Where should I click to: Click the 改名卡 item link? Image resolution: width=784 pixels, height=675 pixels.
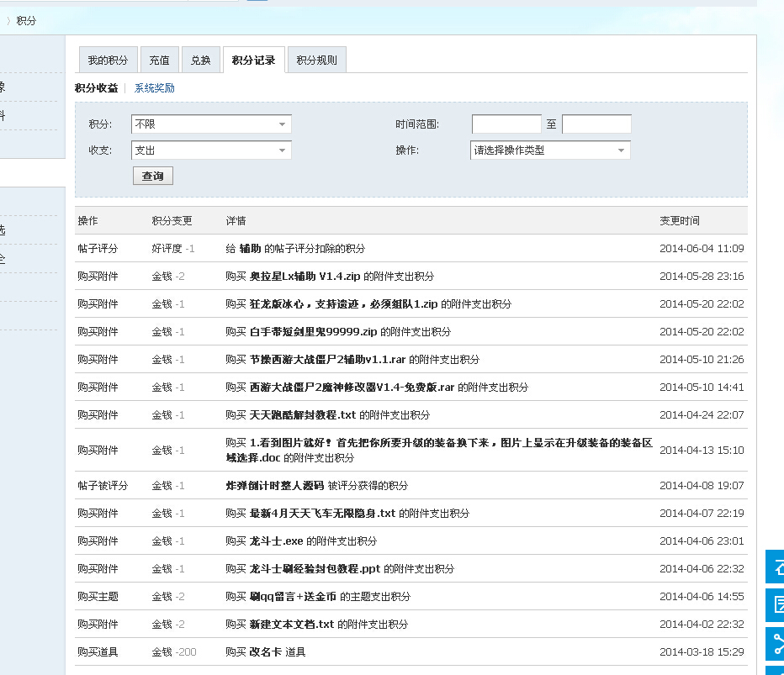266,652
